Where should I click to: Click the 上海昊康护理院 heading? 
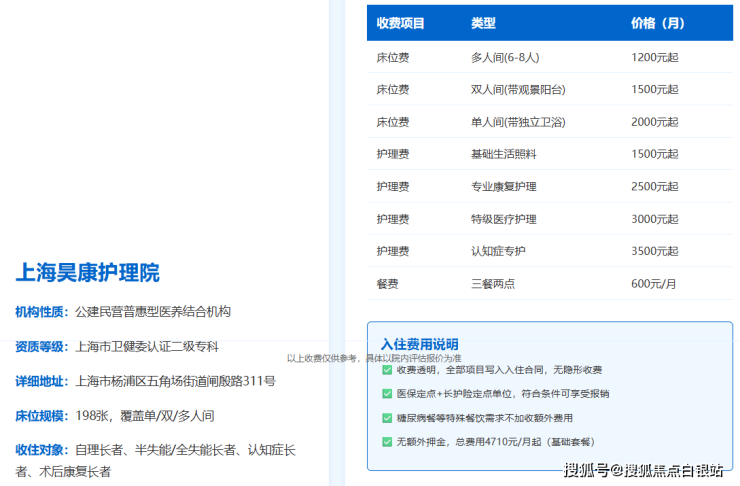88,273
